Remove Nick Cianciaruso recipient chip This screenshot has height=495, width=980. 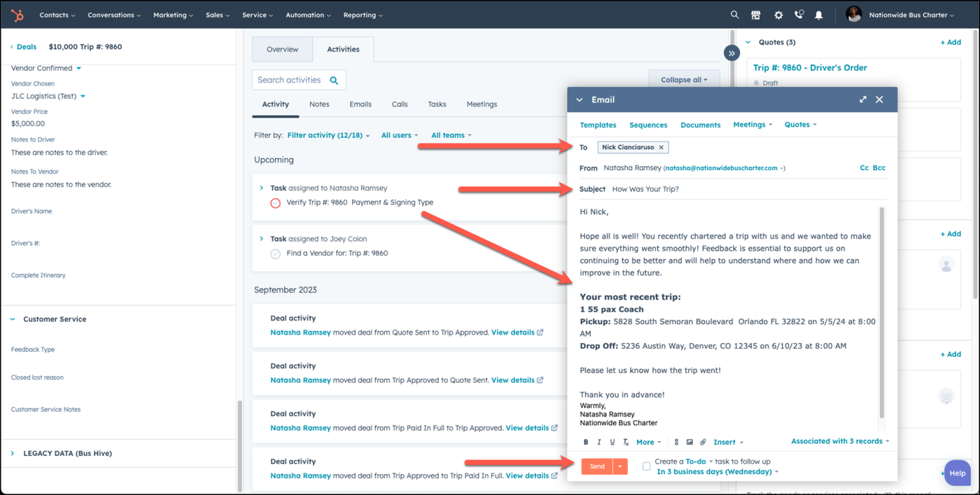tap(661, 148)
